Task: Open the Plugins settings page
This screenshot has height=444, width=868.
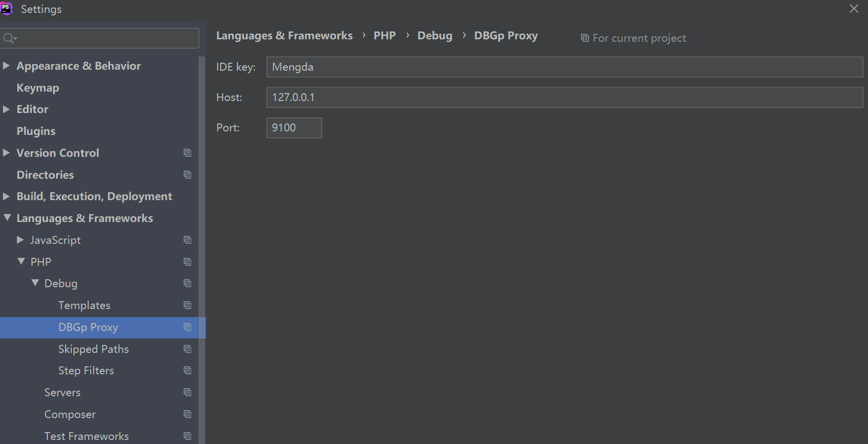Action: (x=36, y=131)
